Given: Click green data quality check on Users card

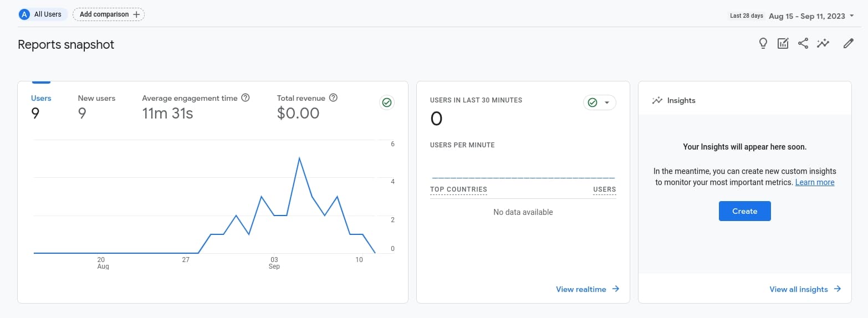Looking at the screenshot, I should click(387, 102).
